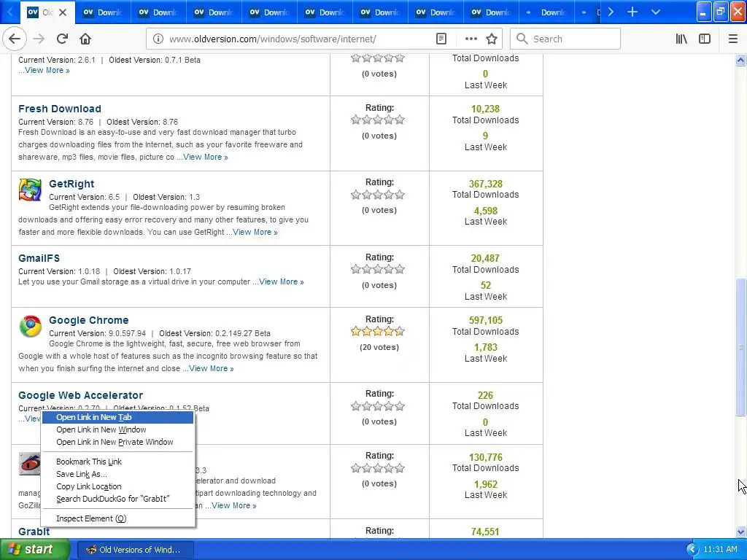Click 367,328 total downloads figure
Image resolution: width=747 pixels, height=560 pixels.
pos(485,184)
